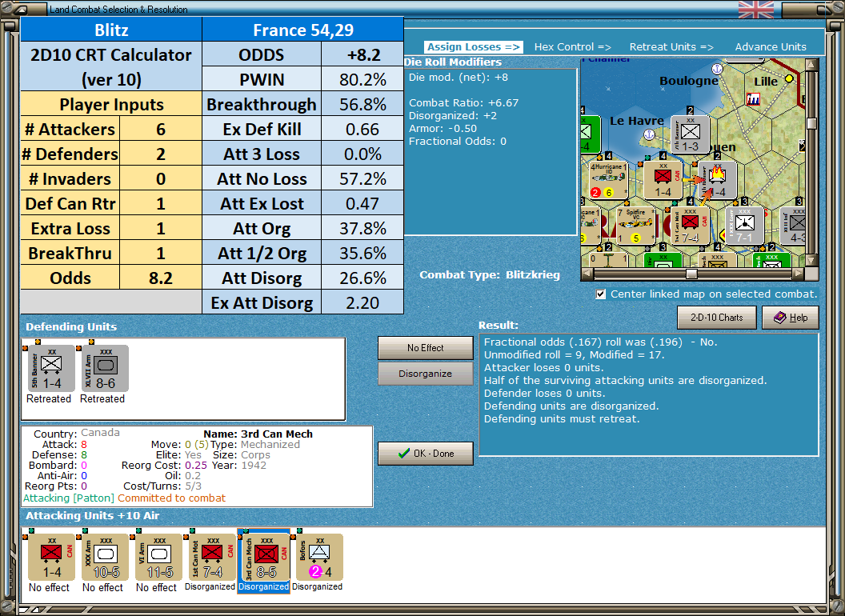Open the Assign Losses step
Viewport: 845px width, 616px height.
click(474, 47)
